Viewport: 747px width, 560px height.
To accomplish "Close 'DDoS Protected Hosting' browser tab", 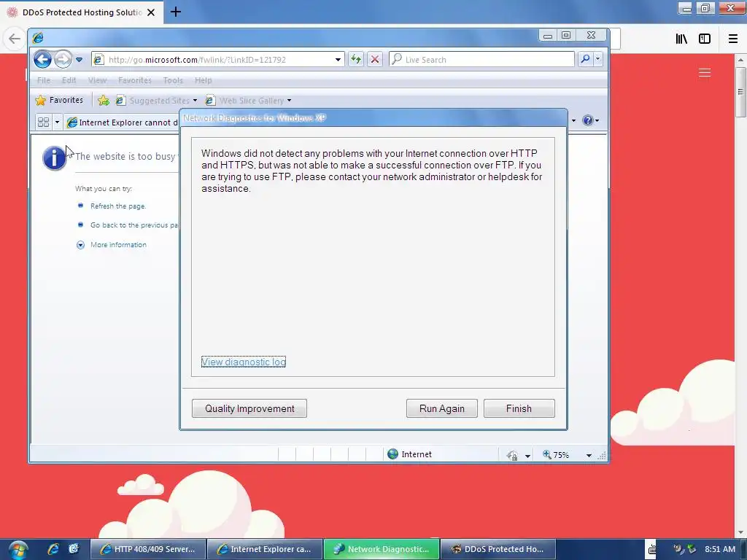I will (x=151, y=12).
